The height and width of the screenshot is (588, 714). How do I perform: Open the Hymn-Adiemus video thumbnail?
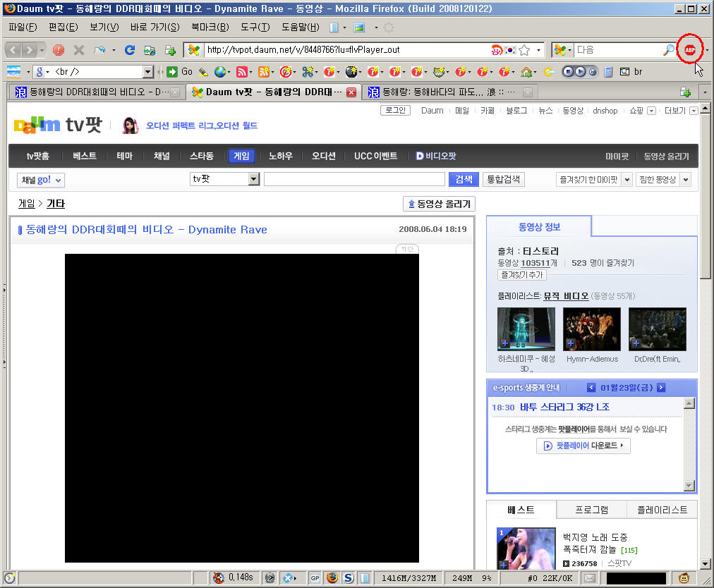point(591,329)
